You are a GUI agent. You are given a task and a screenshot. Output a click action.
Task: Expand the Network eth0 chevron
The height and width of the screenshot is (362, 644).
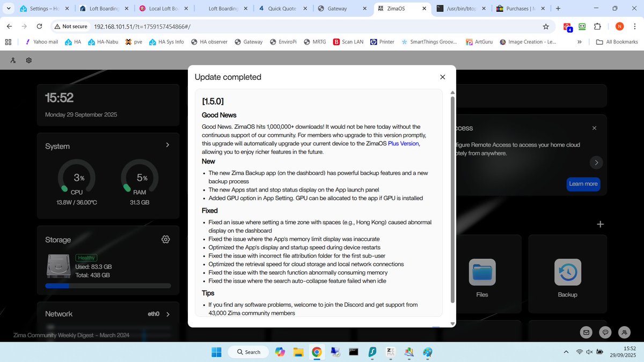click(x=167, y=314)
